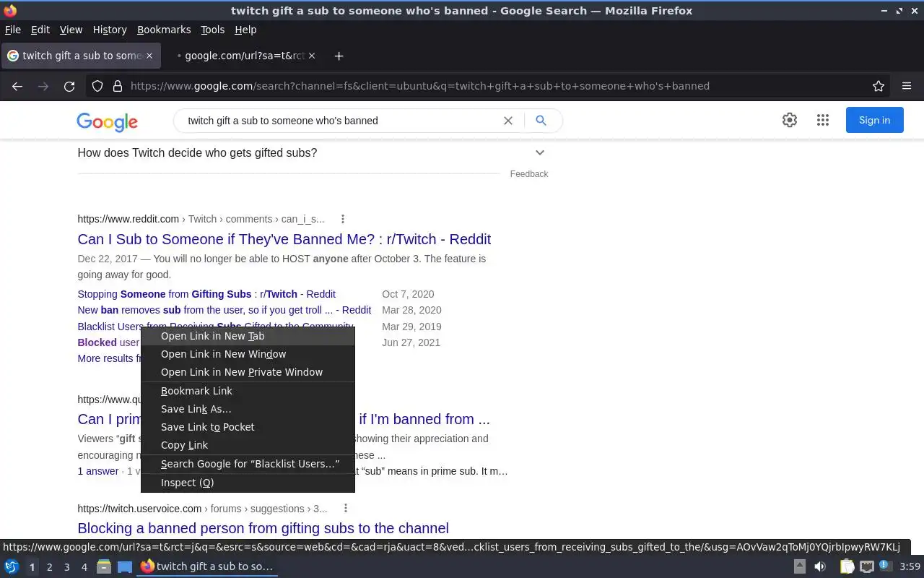The width and height of the screenshot is (924, 578).
Task: Open the Tools menu
Action: click(212, 30)
